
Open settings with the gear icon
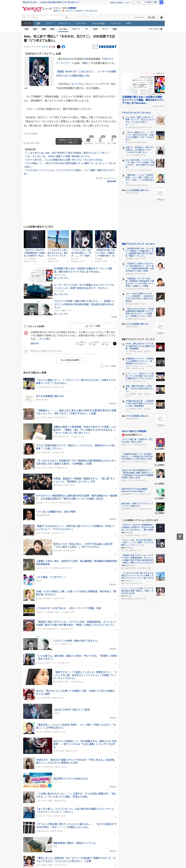pos(161,17)
